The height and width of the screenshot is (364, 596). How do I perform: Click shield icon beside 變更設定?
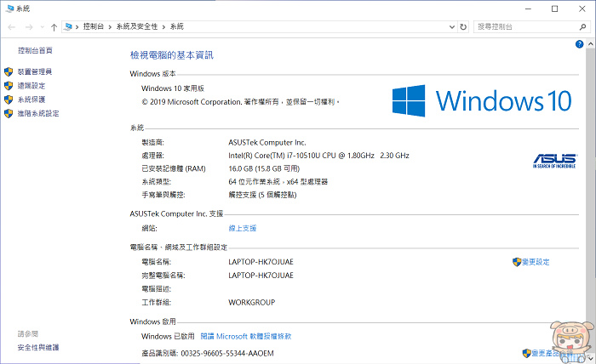(x=517, y=262)
